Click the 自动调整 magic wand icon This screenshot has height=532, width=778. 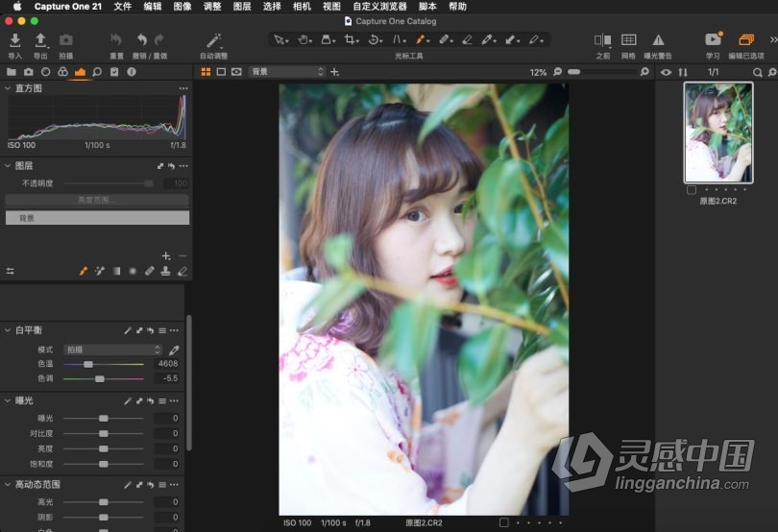pos(213,40)
